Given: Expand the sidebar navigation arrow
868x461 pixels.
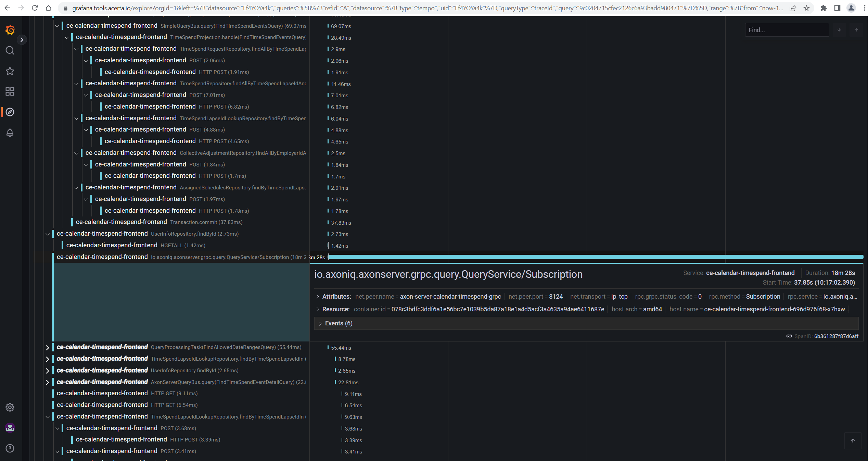Looking at the screenshot, I should 22,40.
